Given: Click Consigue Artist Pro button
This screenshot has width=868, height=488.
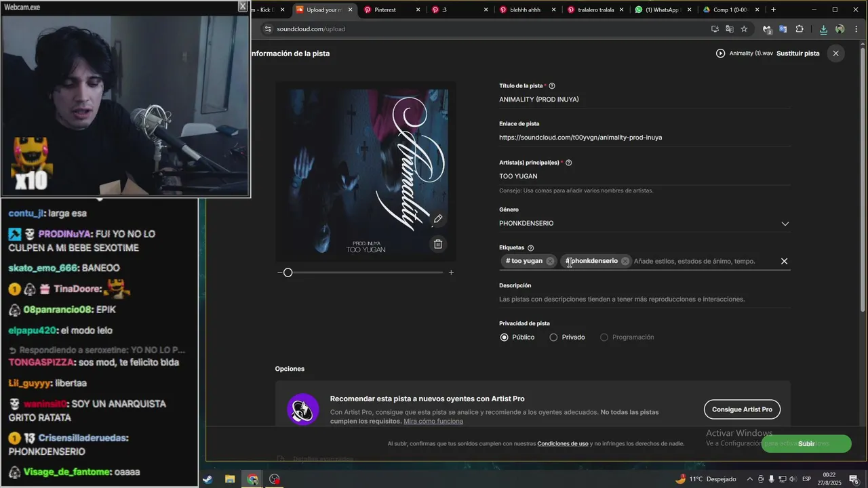Looking at the screenshot, I should (x=742, y=409).
